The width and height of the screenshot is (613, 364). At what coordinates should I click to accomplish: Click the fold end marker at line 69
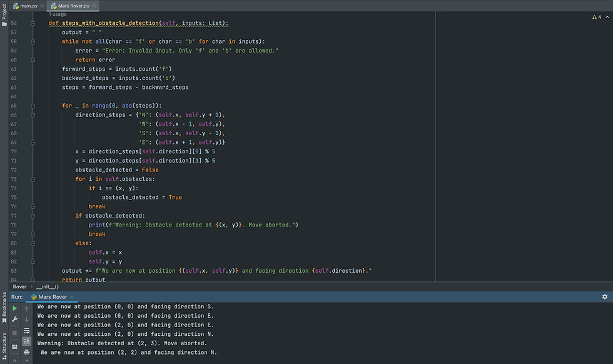point(33,143)
